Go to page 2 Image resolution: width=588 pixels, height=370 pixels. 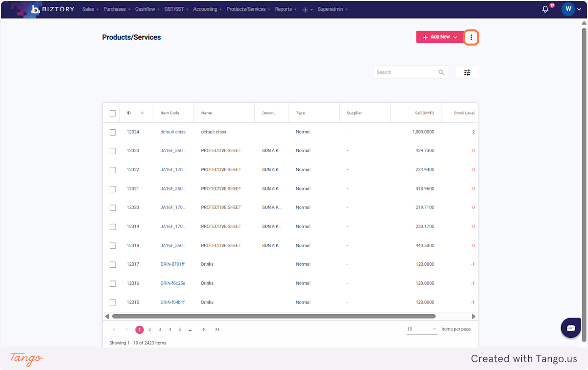pyautogui.click(x=150, y=329)
